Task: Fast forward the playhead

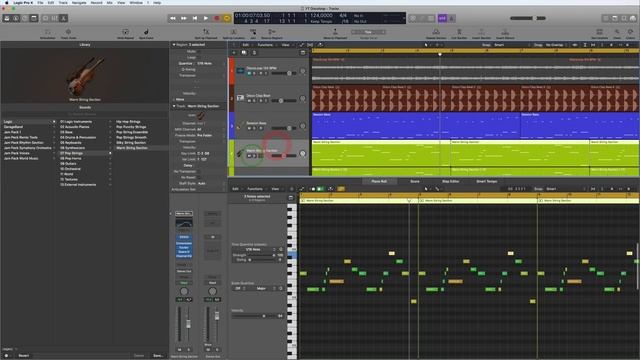Action: (184, 18)
